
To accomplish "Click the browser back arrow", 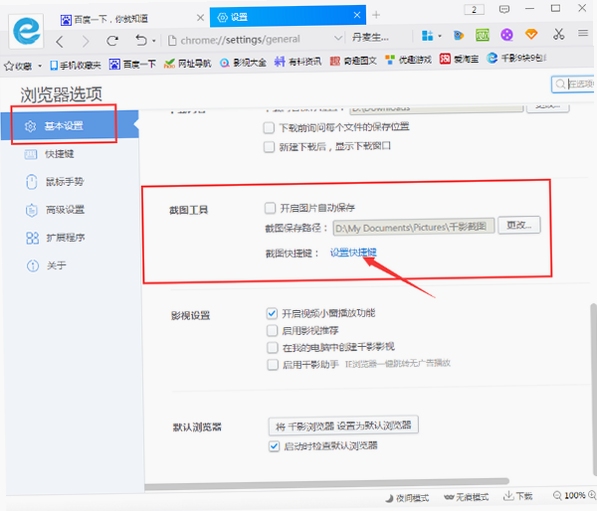I will [x=59, y=41].
